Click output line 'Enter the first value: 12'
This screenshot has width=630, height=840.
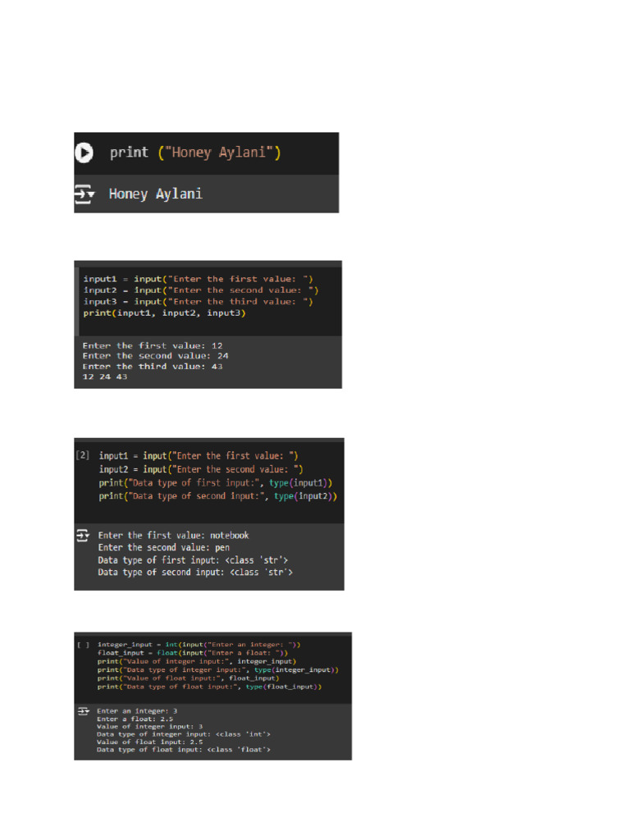(x=152, y=346)
